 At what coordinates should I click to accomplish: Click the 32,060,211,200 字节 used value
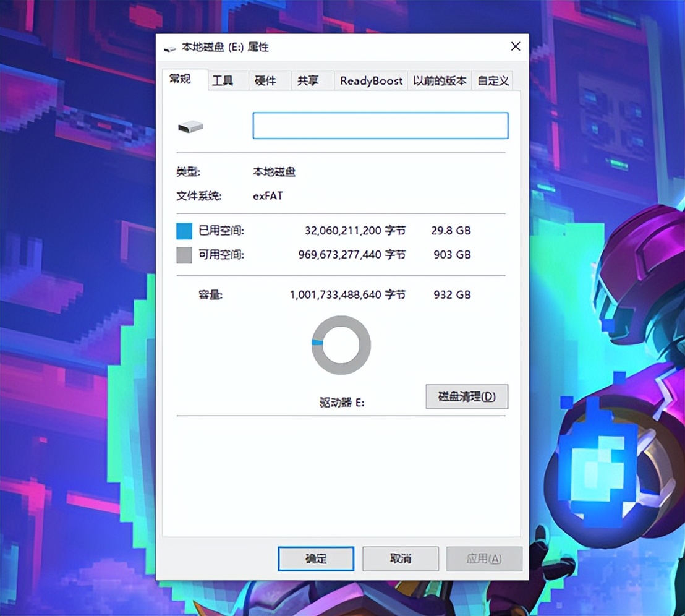click(355, 230)
